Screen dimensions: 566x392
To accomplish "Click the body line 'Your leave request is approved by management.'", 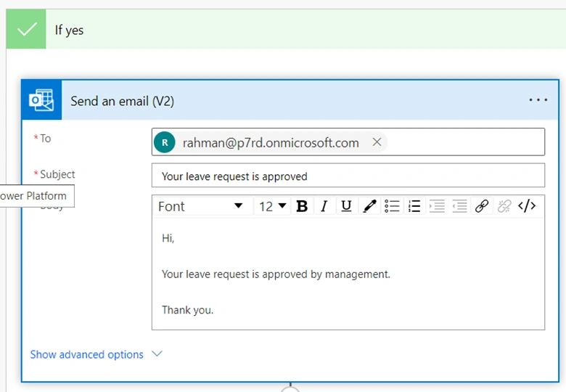I will [276, 274].
